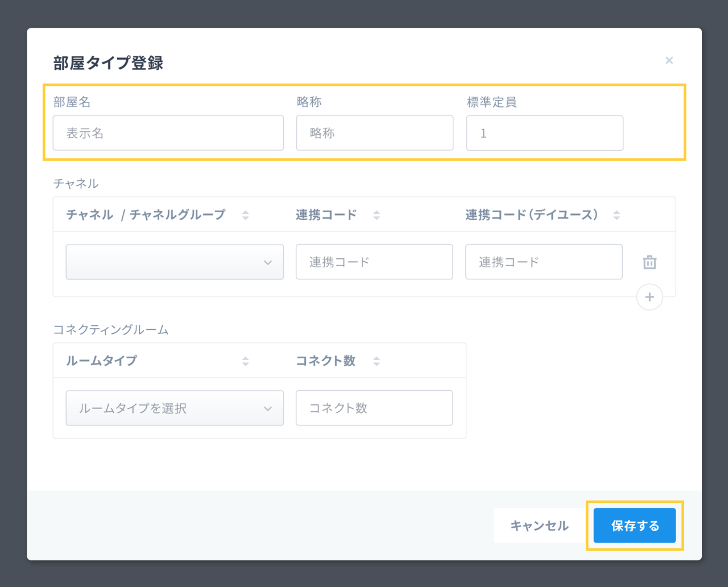Click the コネクト数 column header text
Image resolution: width=728 pixels, height=587 pixels.
tap(325, 361)
